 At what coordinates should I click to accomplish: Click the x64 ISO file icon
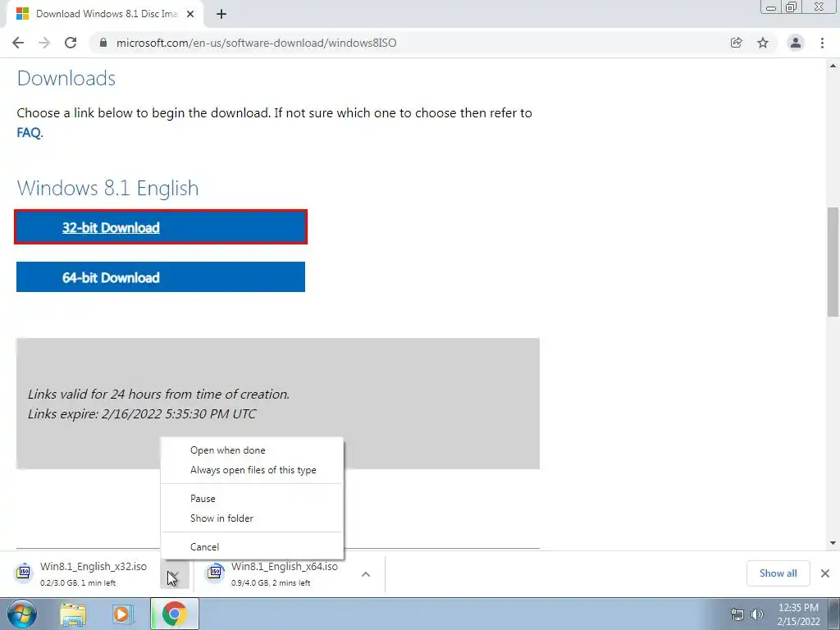coord(215,572)
